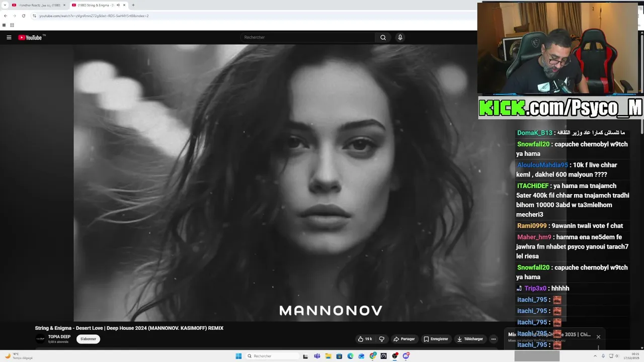Download video with the Télécharger button
The image size is (644, 362).
point(470,339)
